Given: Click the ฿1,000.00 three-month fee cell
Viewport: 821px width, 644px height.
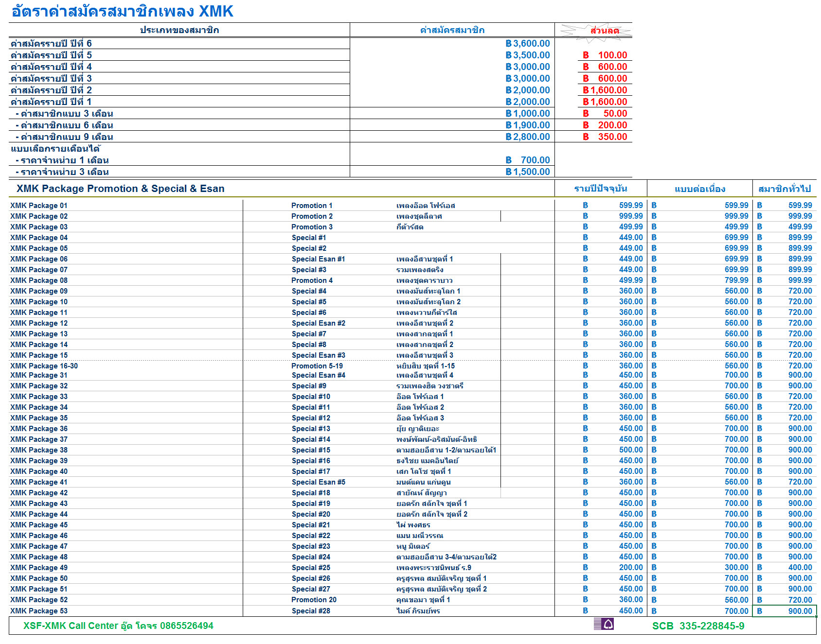Looking at the screenshot, I should 528,113.
